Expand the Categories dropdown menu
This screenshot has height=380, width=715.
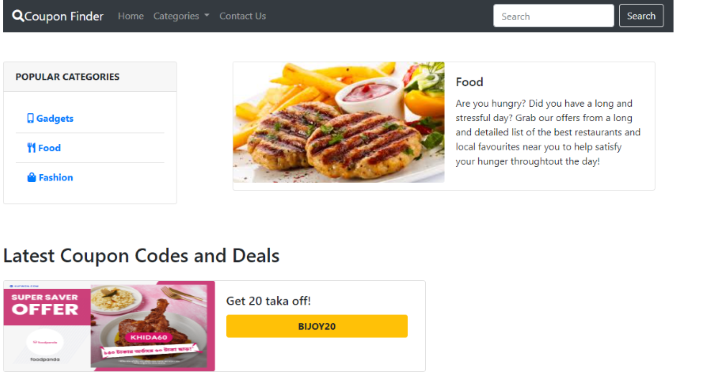coord(181,16)
